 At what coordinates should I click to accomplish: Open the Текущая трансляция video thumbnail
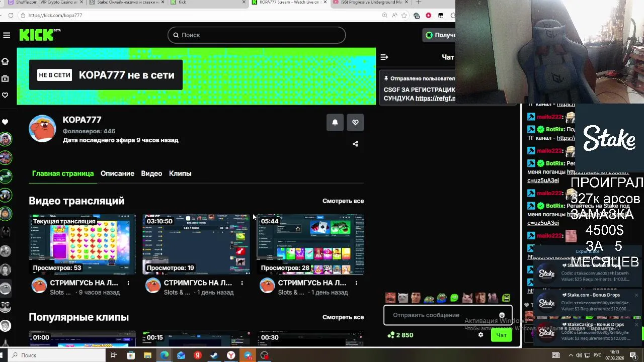(82, 244)
